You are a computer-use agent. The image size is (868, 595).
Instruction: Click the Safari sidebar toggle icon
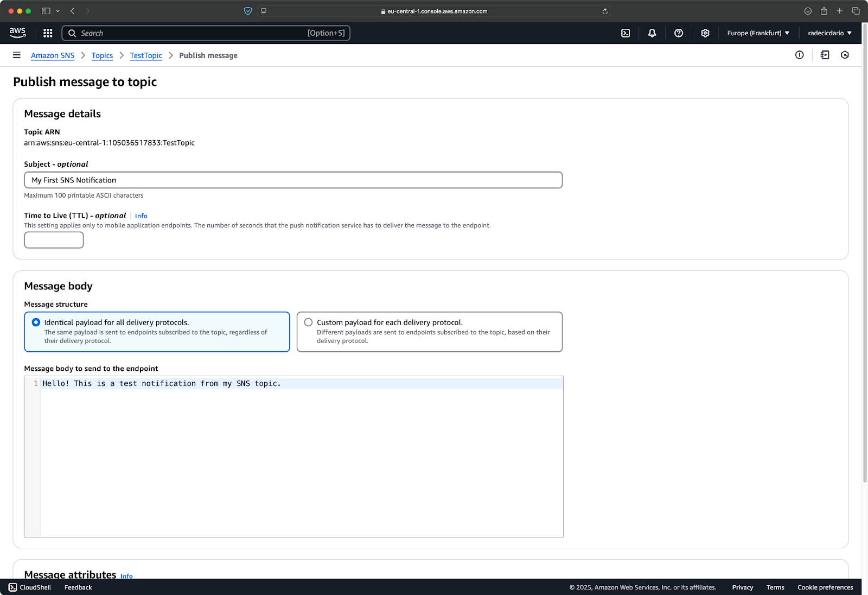(46, 11)
